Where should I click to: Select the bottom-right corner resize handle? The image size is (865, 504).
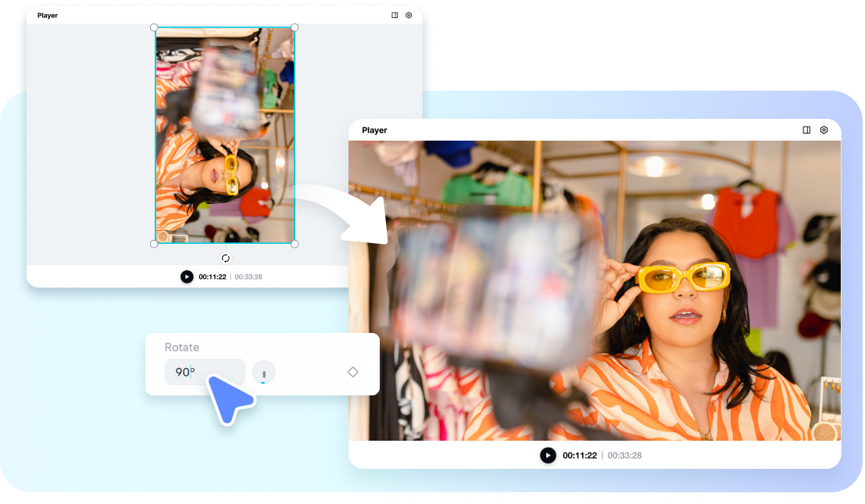[295, 244]
